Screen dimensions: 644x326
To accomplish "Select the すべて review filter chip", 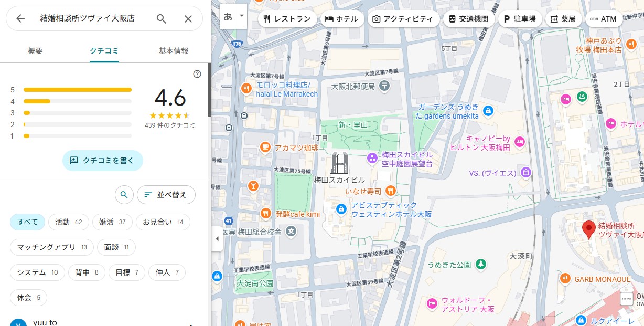I will click(x=27, y=222).
